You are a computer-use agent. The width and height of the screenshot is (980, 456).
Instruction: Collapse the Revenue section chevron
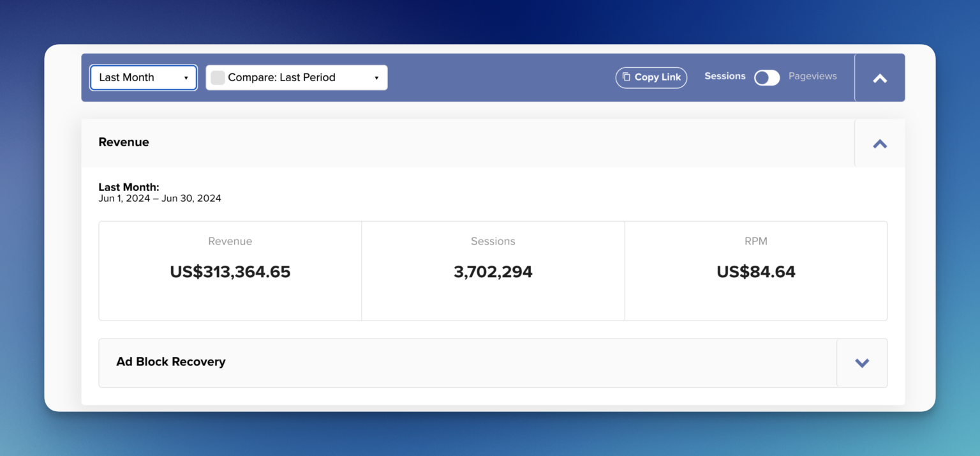click(880, 144)
